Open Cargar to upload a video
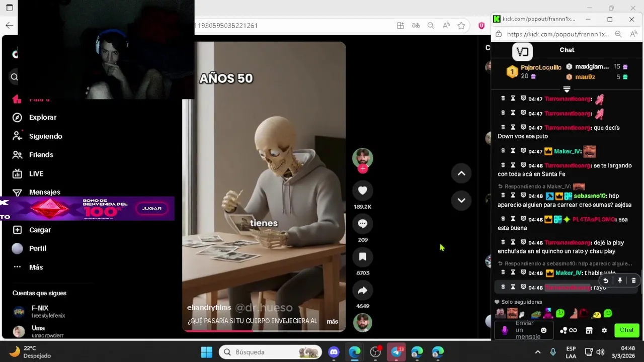Screen dimensions: 644x362 (32, 230)
